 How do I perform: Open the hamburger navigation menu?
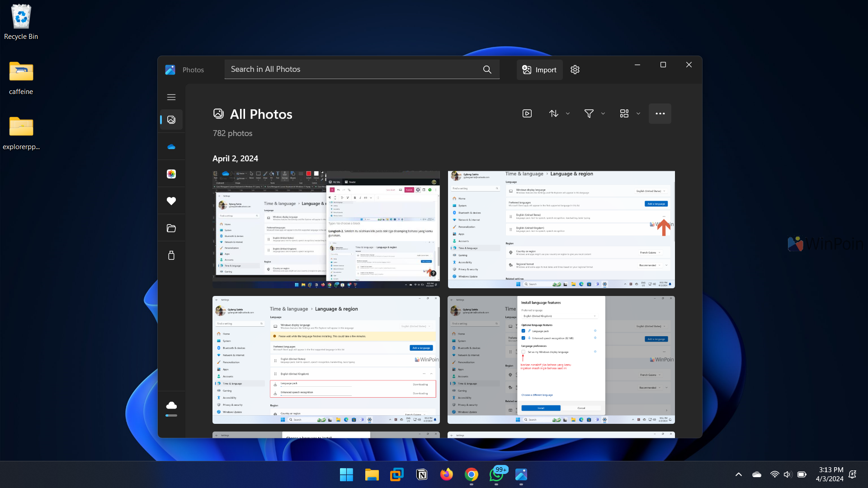(x=171, y=97)
